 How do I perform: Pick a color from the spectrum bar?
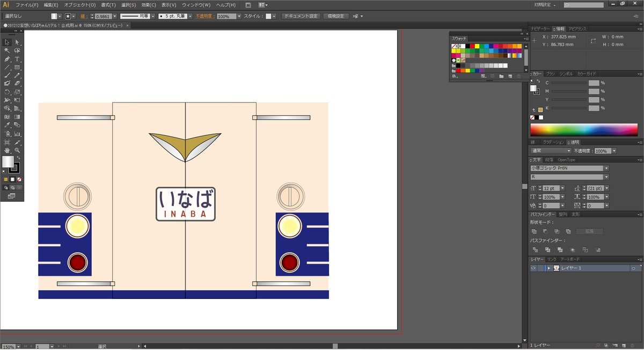tap(584, 130)
